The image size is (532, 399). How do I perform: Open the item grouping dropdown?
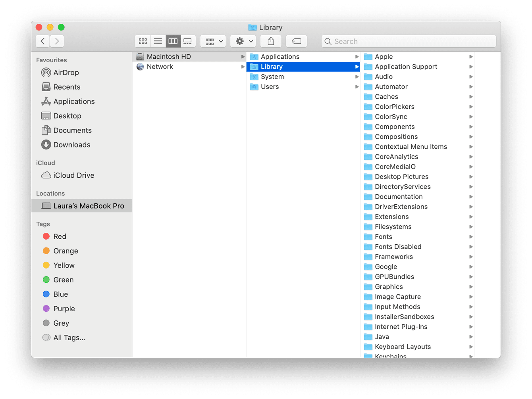coord(213,41)
